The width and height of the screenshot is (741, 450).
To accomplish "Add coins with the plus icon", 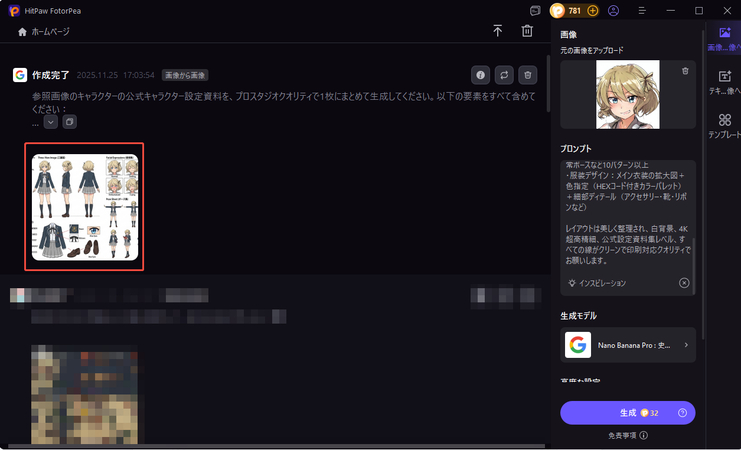I will [593, 10].
